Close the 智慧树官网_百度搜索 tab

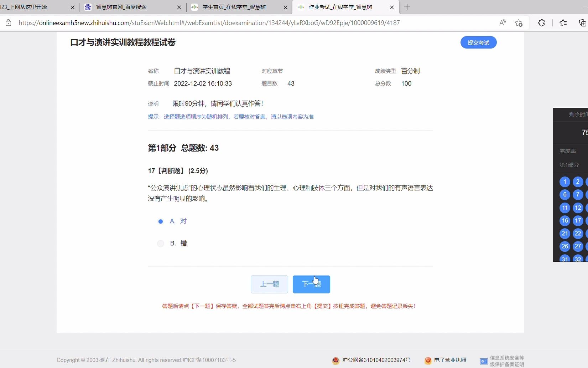coord(179,7)
